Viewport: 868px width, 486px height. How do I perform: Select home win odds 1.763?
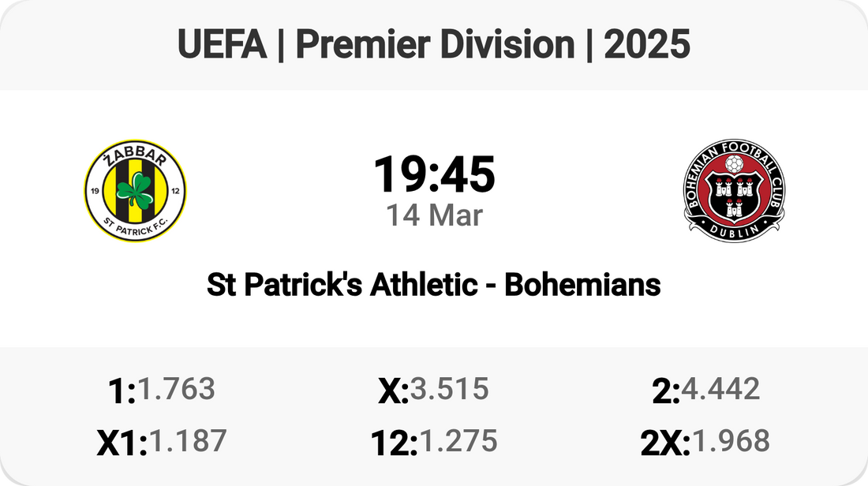(176, 389)
